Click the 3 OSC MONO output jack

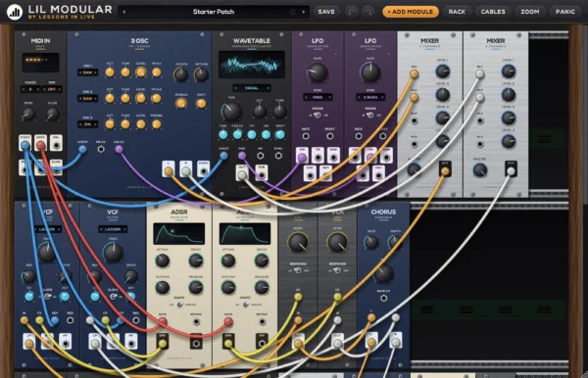point(203,171)
